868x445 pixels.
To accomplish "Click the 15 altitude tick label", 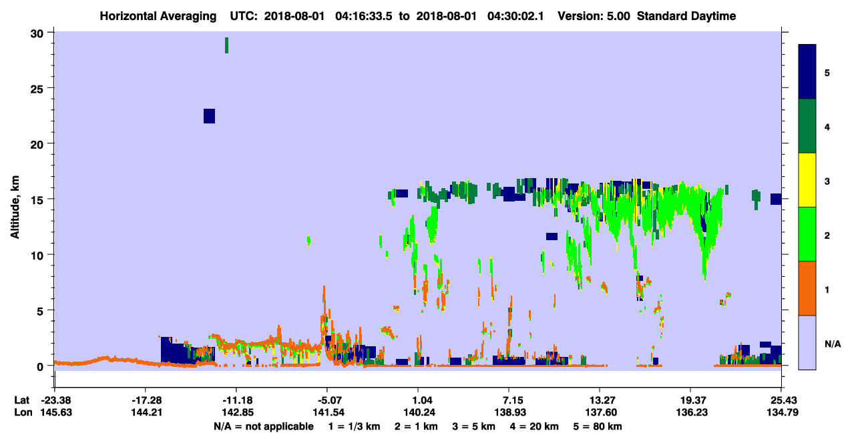I will coord(37,199).
